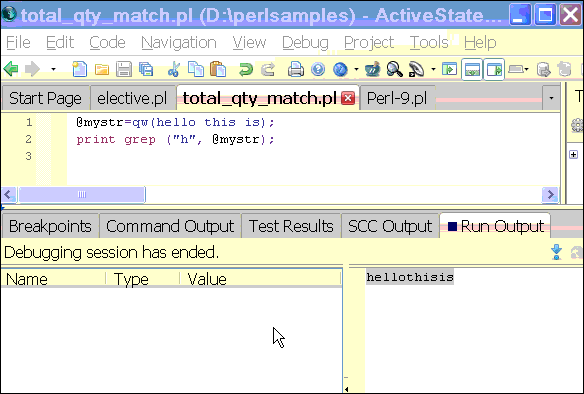The image size is (584, 394).
Task: Undo with the green curved arrow
Action: coord(245,69)
